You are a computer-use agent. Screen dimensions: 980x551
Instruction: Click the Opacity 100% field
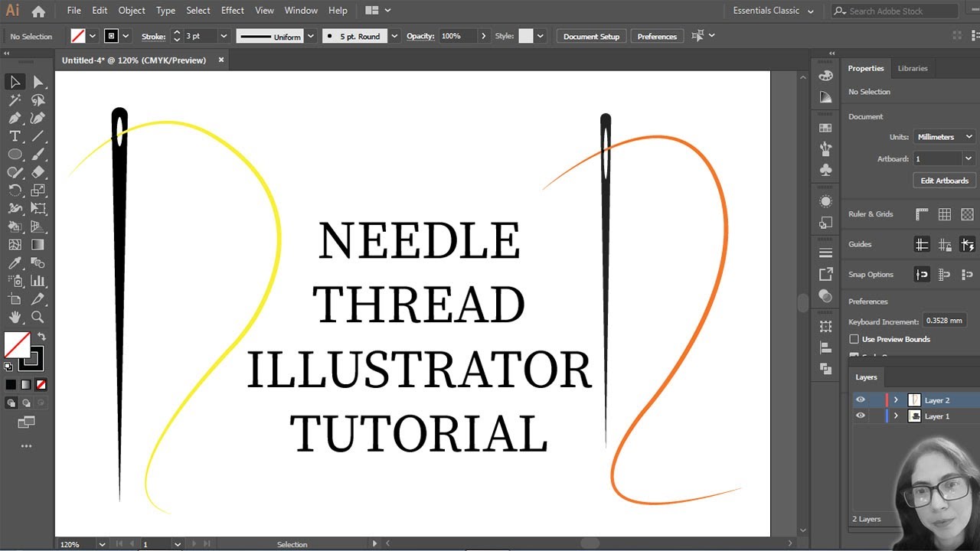tap(456, 36)
